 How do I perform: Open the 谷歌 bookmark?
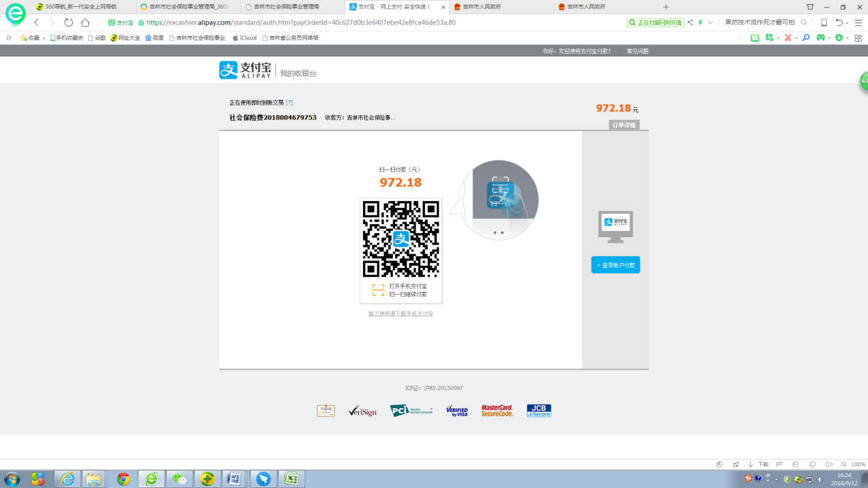97,38
